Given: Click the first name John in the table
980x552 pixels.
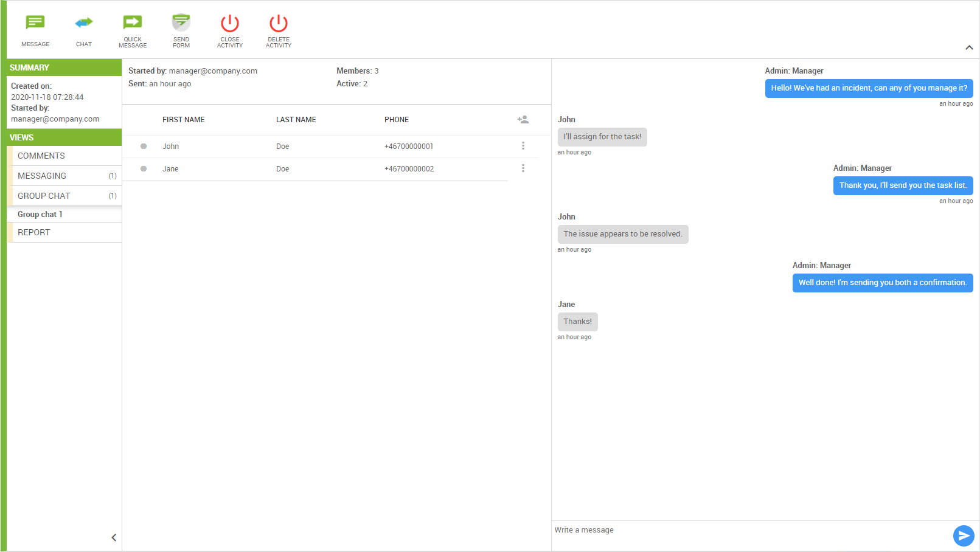Looking at the screenshot, I should point(171,147).
